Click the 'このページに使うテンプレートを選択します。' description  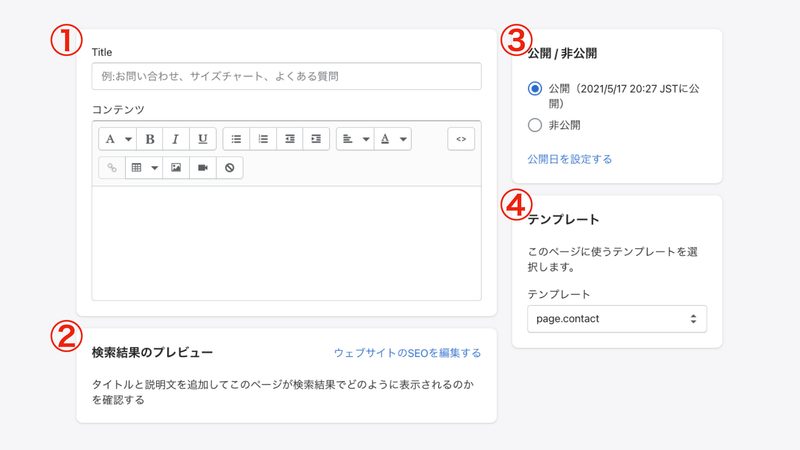pos(612,259)
